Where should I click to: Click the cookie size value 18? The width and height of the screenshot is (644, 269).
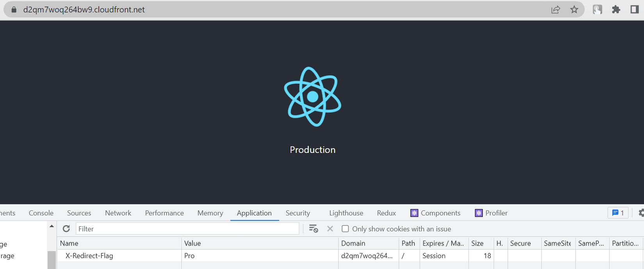click(487, 256)
